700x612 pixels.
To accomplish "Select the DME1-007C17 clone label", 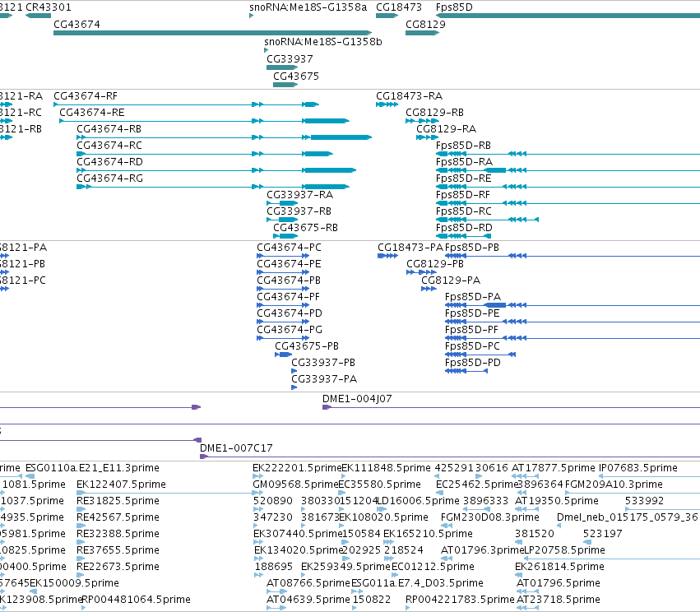I will [236, 448].
